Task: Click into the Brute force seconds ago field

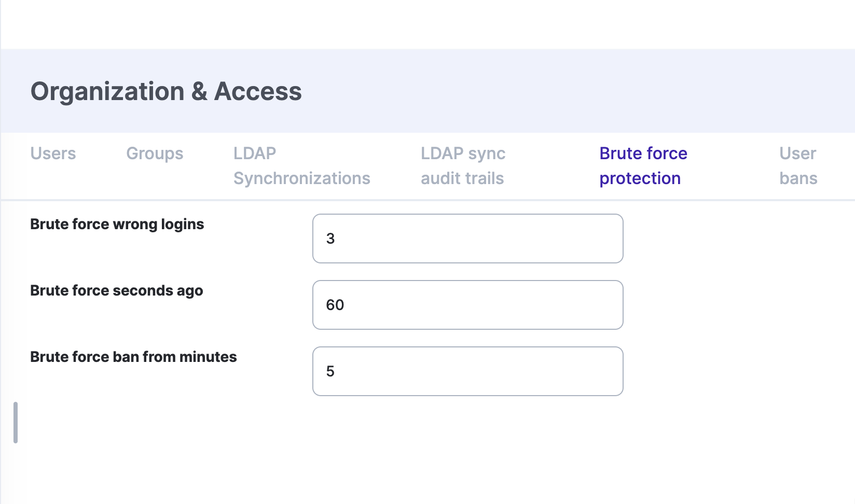Action: (467, 305)
